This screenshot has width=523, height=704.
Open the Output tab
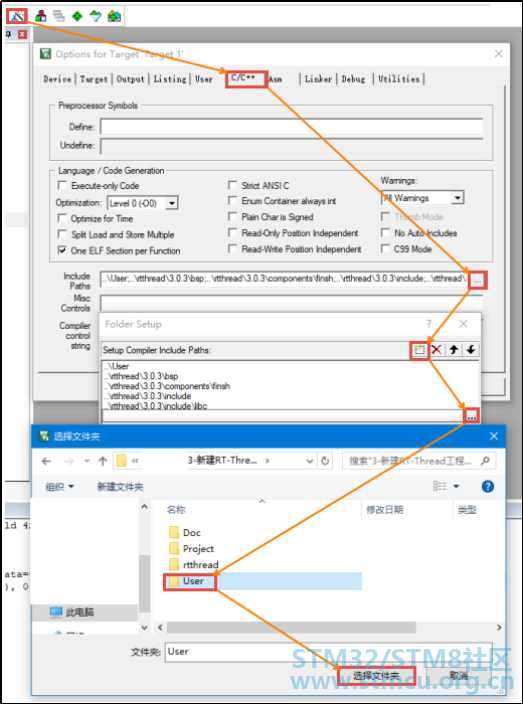click(131, 79)
